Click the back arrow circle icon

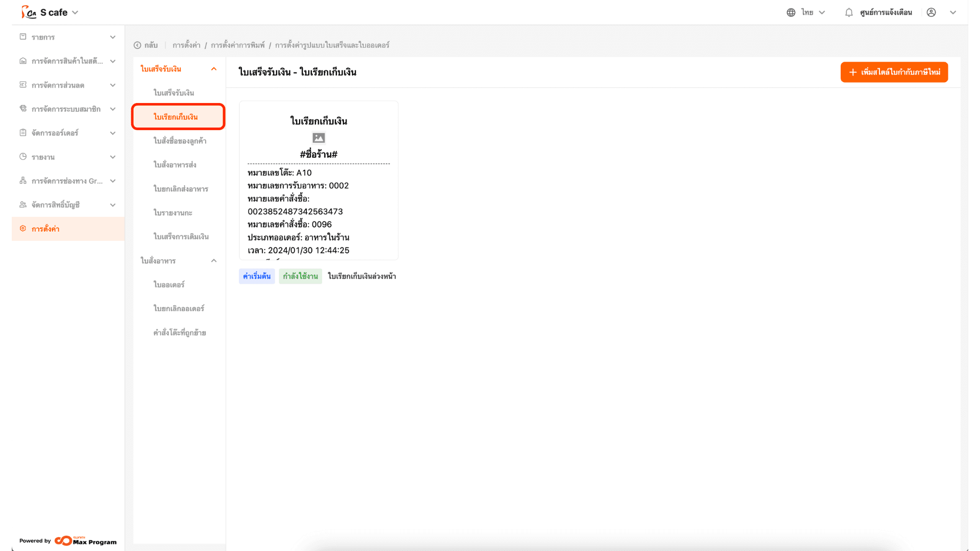point(137,45)
